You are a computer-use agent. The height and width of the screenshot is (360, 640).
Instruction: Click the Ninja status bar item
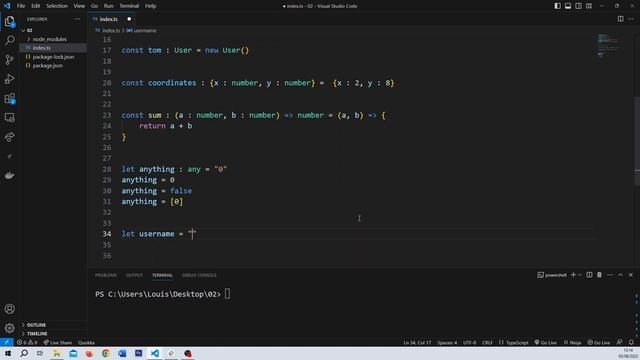[x=572, y=342]
